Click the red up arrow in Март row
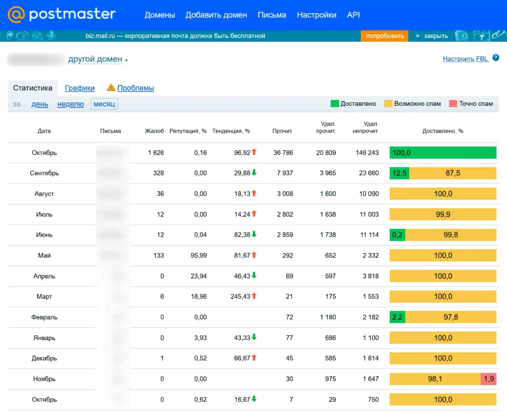507x420 pixels. [254, 296]
